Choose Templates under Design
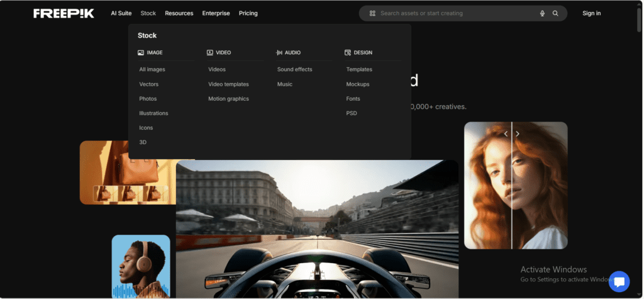Viewport: 644px width, 299px height. click(x=359, y=69)
